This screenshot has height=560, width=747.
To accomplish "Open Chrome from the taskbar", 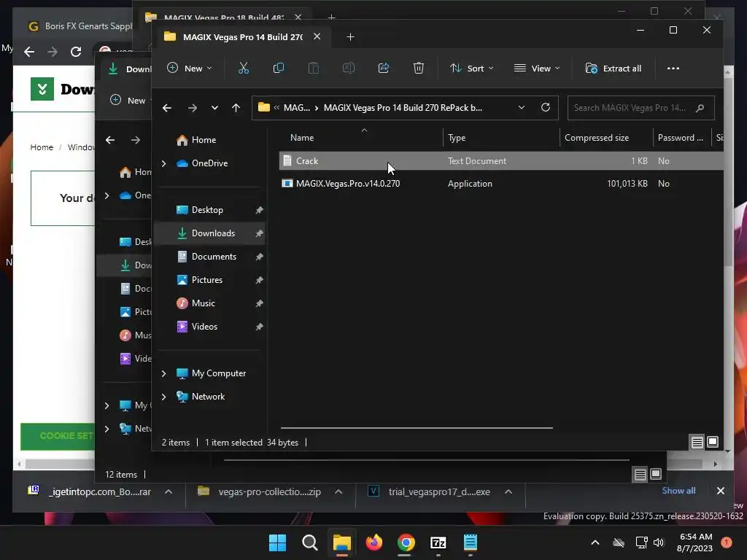I will [406, 542].
